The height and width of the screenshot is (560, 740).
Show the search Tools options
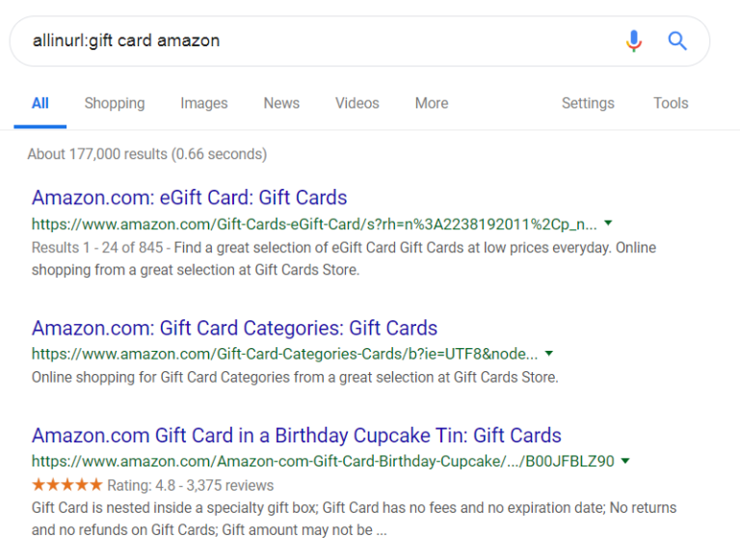point(671,103)
